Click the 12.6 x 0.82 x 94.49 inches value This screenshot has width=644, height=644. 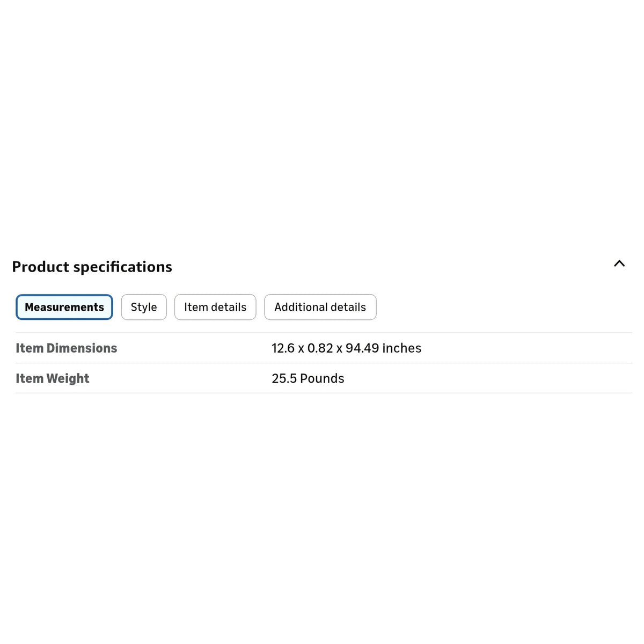346,348
